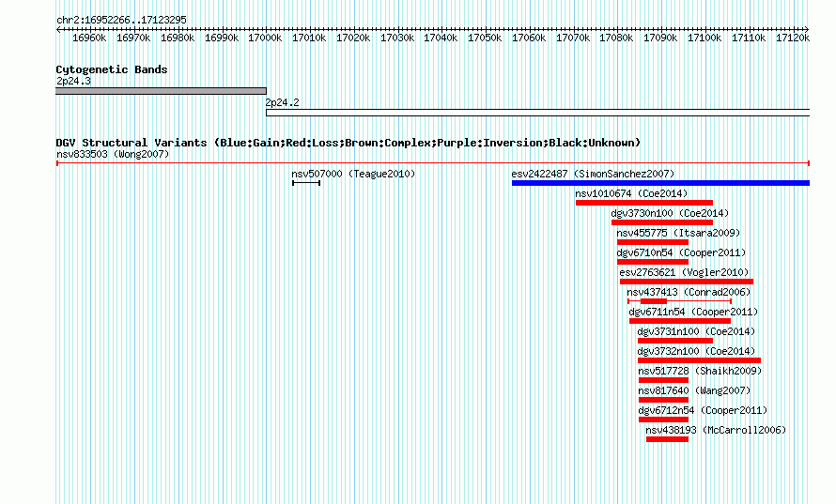Screen dimensions: 836x504
Task: Click the red bar under nsv455775
Action: tap(653, 242)
